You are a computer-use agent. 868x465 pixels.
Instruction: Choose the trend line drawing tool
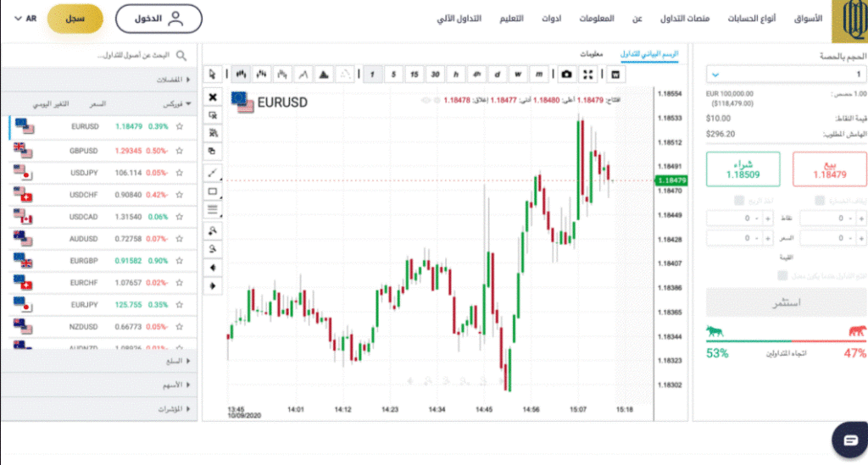(x=213, y=173)
